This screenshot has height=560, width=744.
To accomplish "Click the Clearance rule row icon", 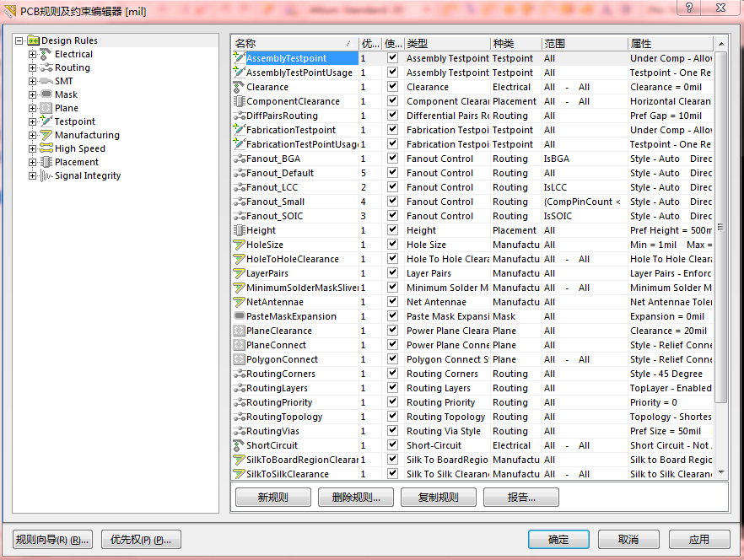I will pos(239,87).
